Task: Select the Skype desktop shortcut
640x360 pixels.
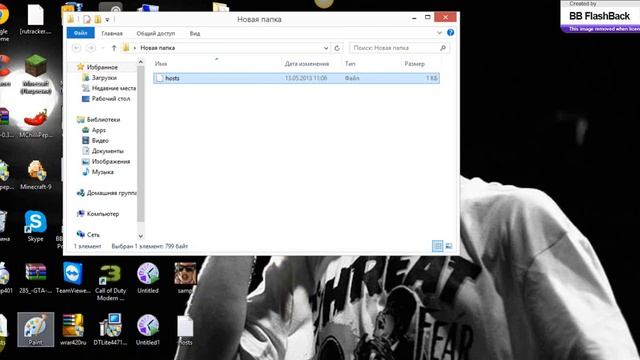Action: coord(36,227)
